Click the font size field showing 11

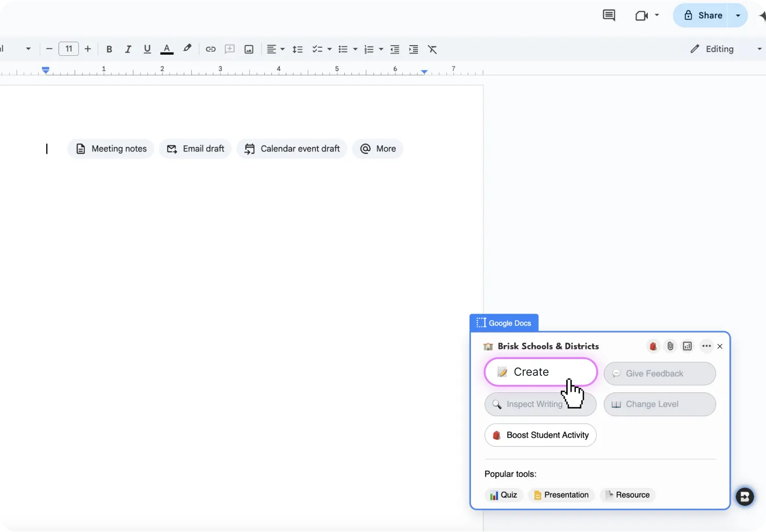tap(69, 49)
